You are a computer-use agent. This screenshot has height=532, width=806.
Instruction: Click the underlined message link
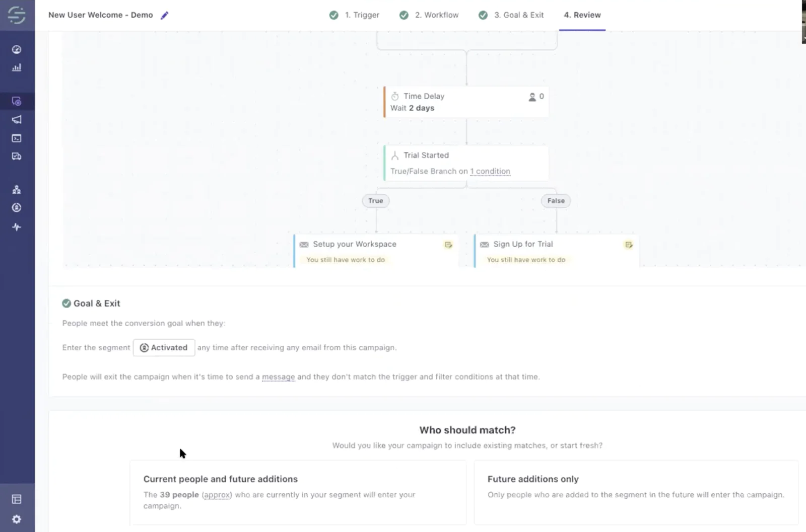(x=278, y=377)
